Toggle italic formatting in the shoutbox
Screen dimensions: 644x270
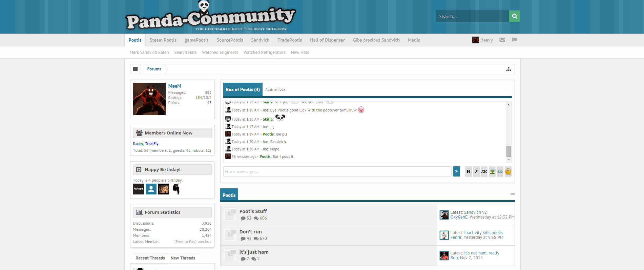[x=476, y=172]
